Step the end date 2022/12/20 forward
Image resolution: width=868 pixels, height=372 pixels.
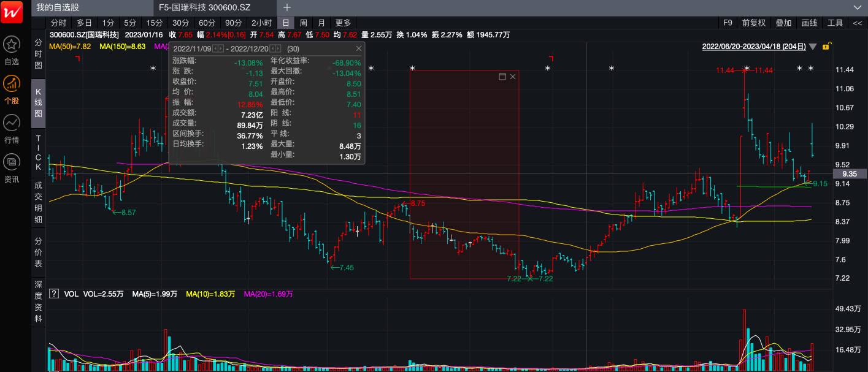pyautogui.click(x=278, y=48)
